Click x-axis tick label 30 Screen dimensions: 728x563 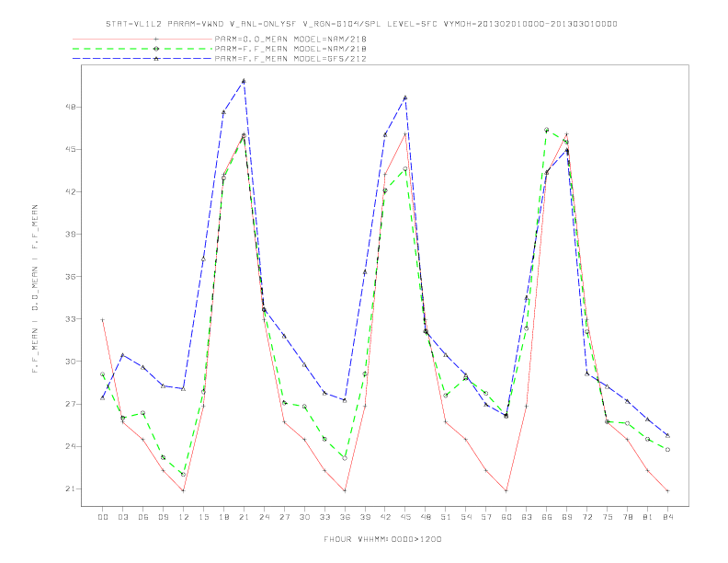tap(304, 517)
